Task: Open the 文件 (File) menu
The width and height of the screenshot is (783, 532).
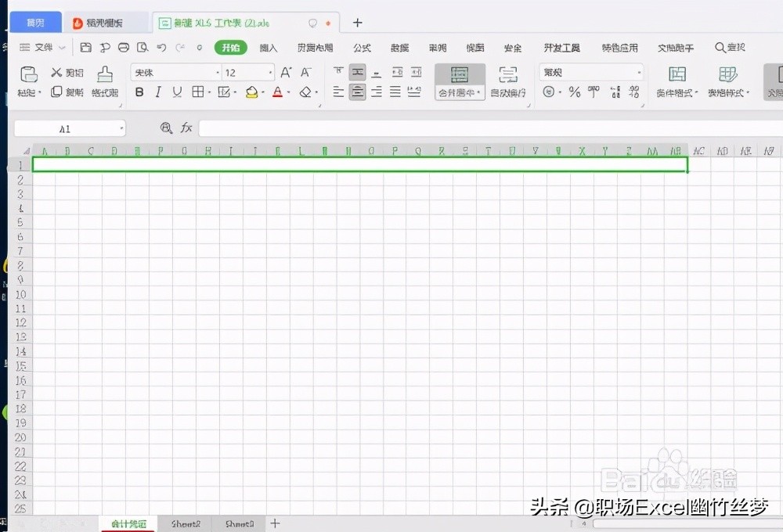Action: click(x=43, y=48)
